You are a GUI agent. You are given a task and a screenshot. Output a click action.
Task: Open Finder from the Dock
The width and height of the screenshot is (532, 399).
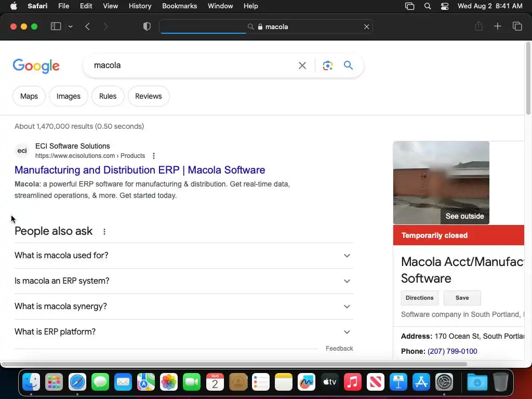(x=31, y=382)
